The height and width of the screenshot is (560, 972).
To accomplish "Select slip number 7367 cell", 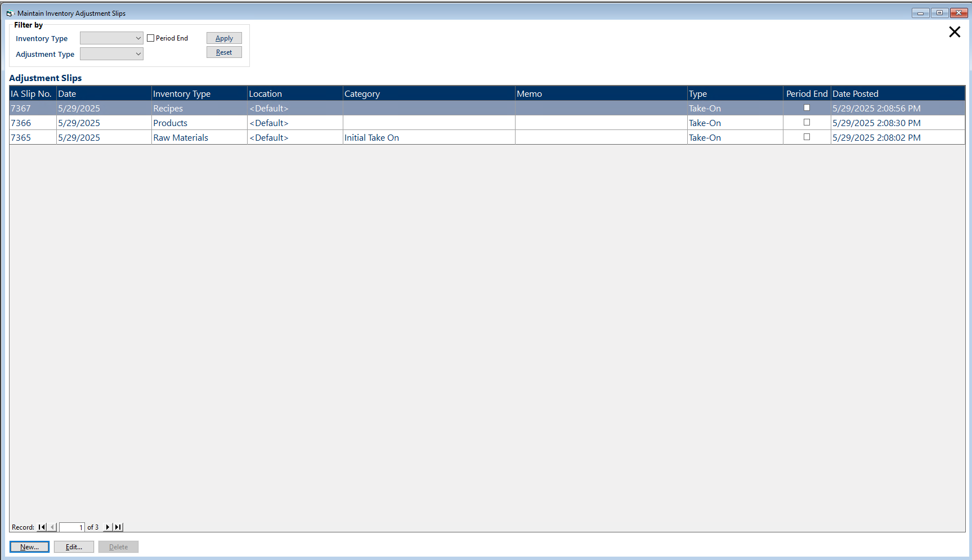I will coord(33,108).
